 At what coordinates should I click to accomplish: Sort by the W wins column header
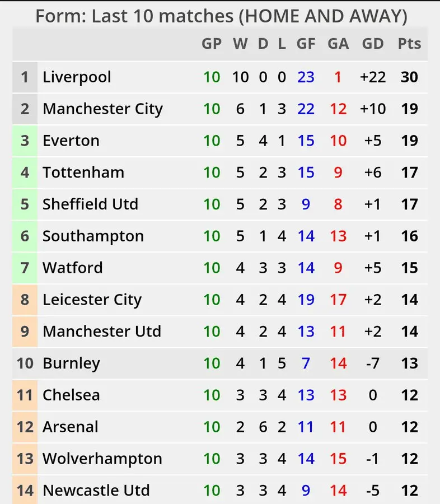click(x=240, y=44)
